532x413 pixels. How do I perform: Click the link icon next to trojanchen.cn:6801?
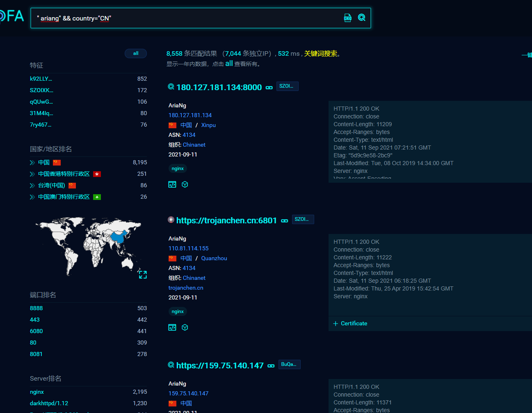[x=285, y=221]
